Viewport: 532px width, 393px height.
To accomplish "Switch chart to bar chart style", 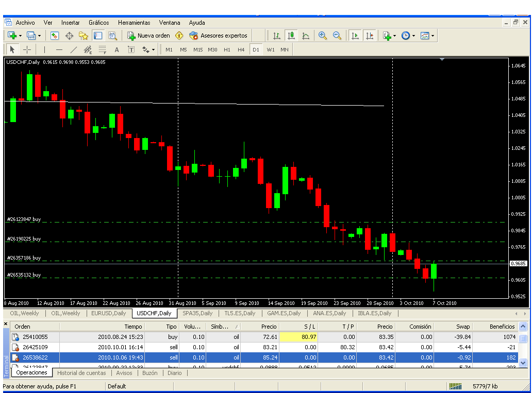I will [277, 36].
